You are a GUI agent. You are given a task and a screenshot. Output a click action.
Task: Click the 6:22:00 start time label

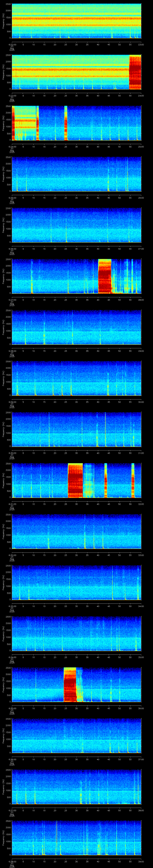pyautogui.click(x=12, y=44)
